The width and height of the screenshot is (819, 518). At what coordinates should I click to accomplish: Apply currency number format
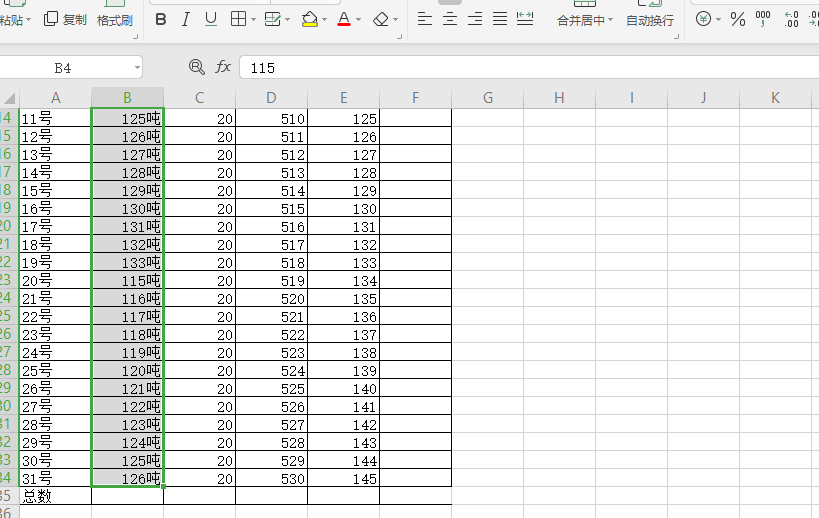(704, 20)
